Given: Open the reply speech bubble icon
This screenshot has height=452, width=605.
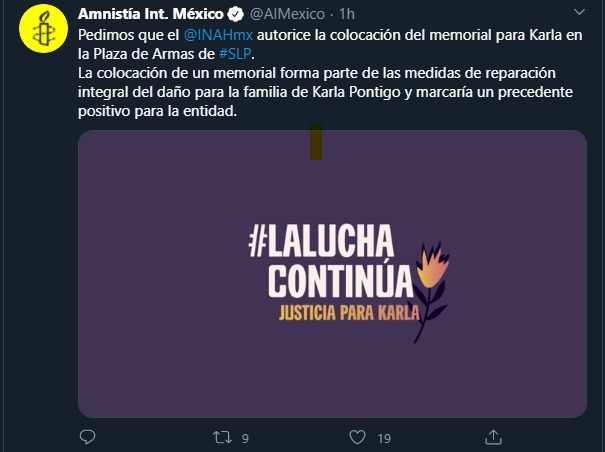Looking at the screenshot, I should pos(88,437).
